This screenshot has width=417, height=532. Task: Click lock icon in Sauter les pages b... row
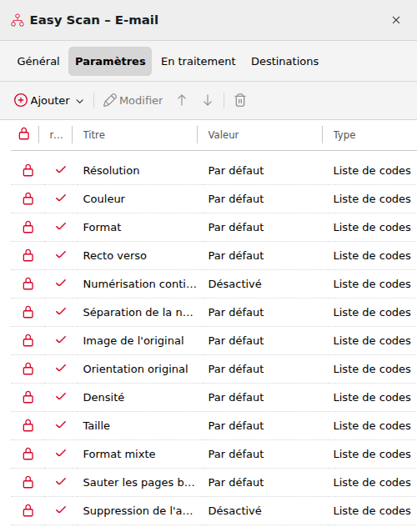pos(28,482)
